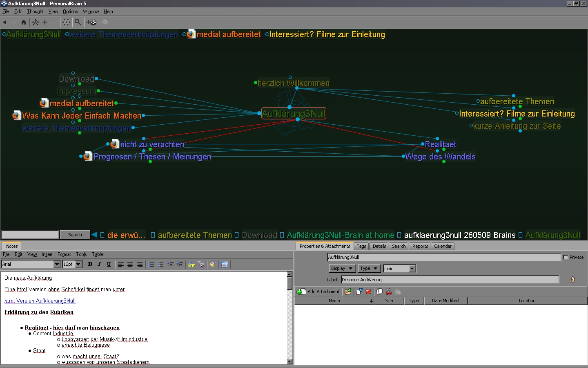Viewport: 588px width, 368px height.
Task: Click the notes vertical scrollbar down arrow
Action: (290, 361)
